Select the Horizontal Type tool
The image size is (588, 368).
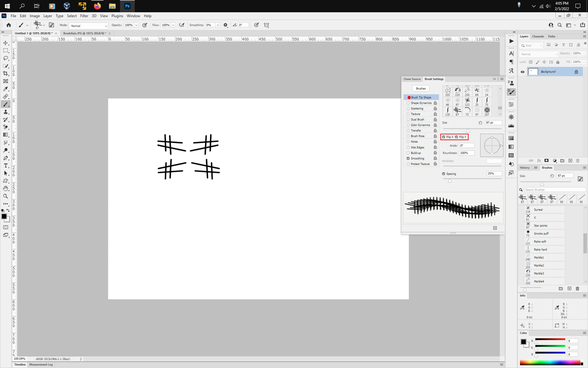point(6,166)
